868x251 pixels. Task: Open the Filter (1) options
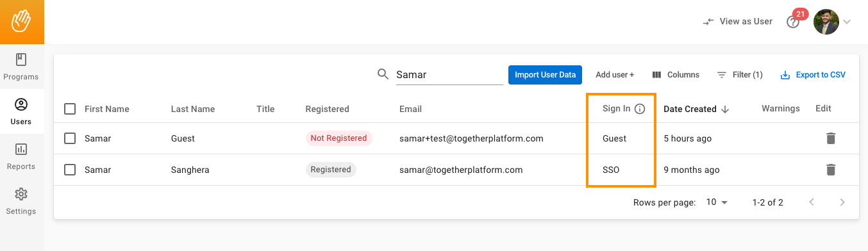[740, 75]
